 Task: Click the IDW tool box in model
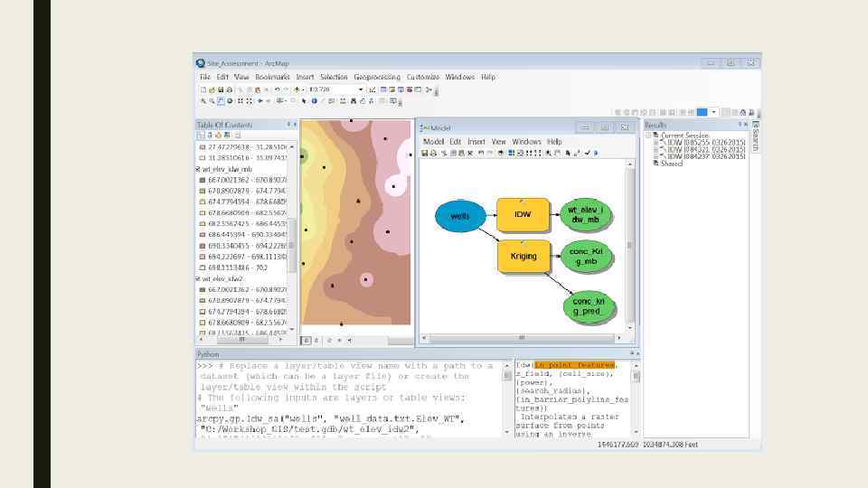[x=523, y=215]
